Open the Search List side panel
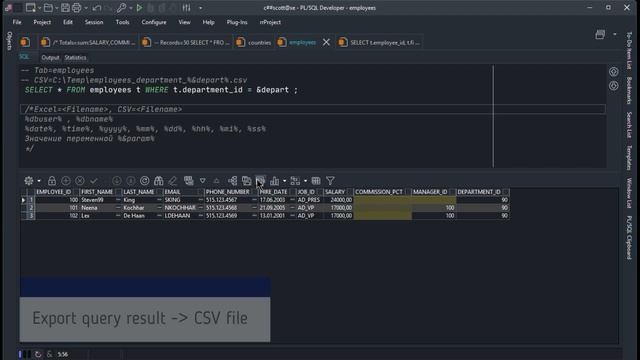The image size is (640, 360). [629, 125]
